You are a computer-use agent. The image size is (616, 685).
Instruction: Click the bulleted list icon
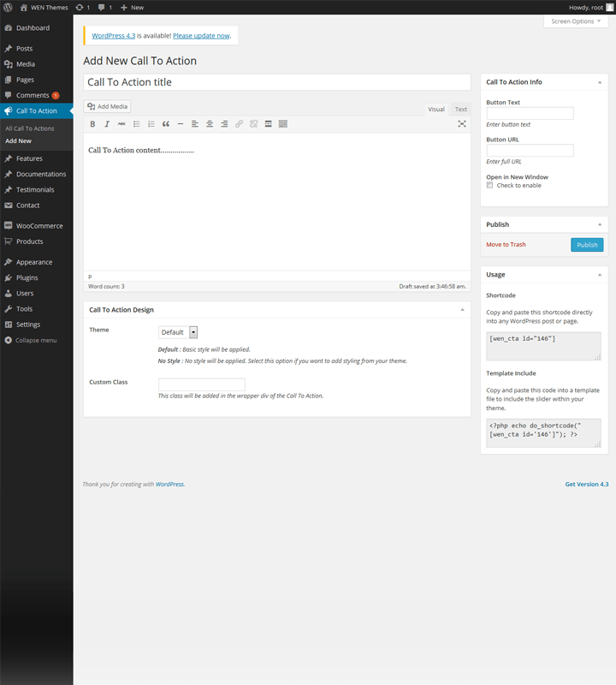coord(136,124)
